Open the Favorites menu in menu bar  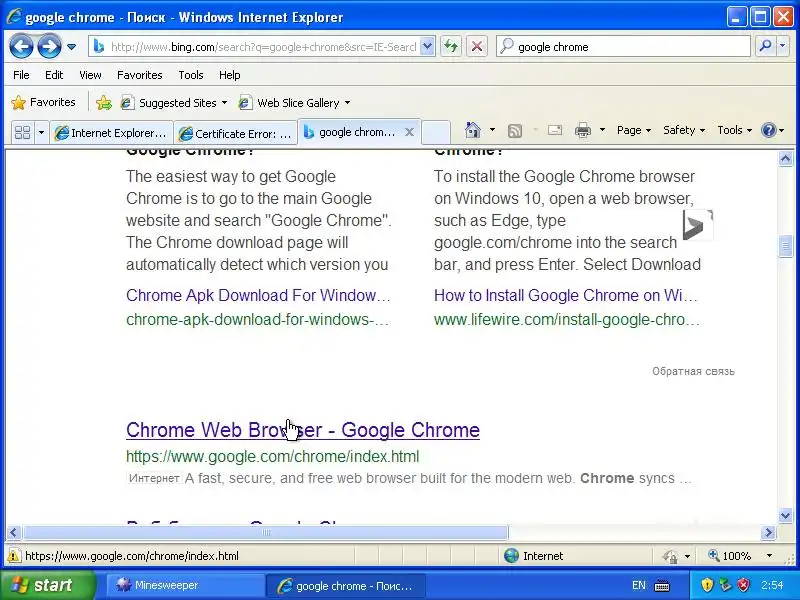click(139, 75)
